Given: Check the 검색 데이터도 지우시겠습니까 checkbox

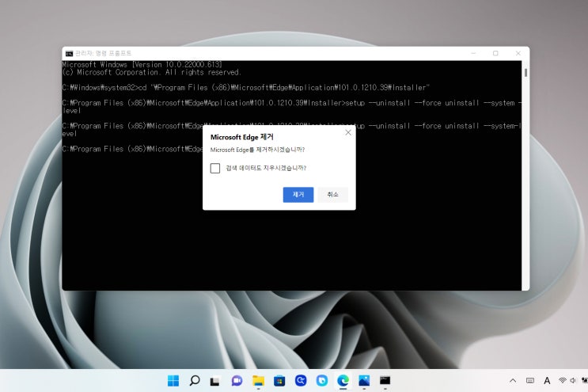Looking at the screenshot, I should click(x=215, y=168).
